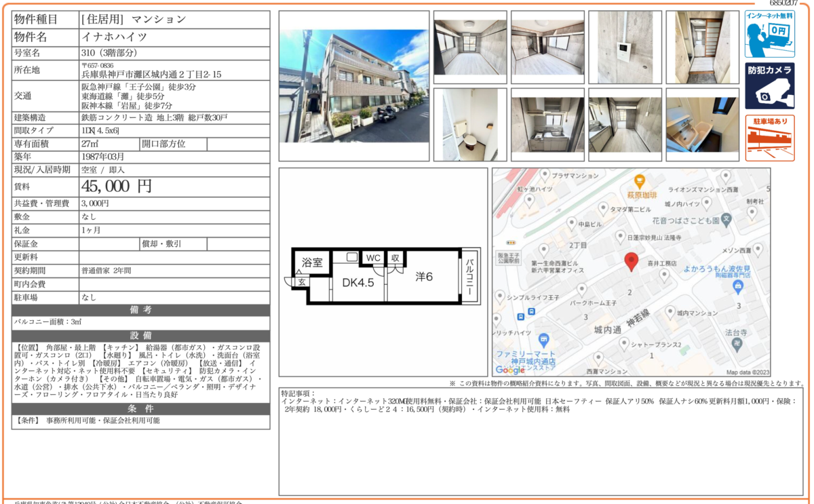Image resolution: width=814 pixels, height=504 pixels.
Task: Open the toilet photo thumbnail
Action: click(469, 125)
